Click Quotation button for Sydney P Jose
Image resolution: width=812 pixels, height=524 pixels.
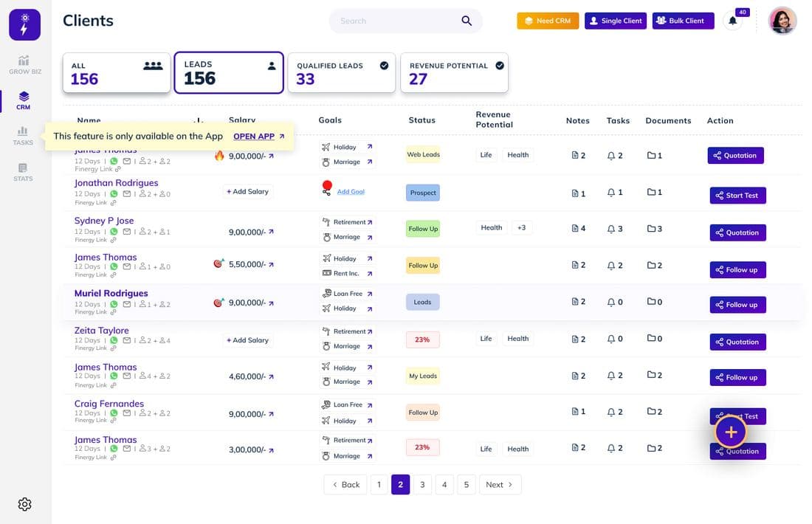click(x=737, y=232)
